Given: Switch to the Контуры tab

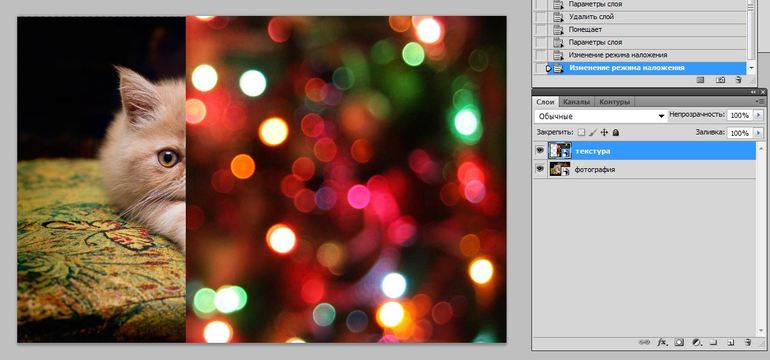Looking at the screenshot, I should pos(614,102).
